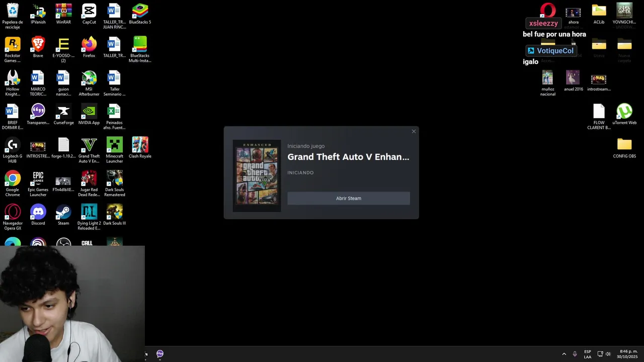
Task: Launch BlueStacks 5 from desktop
Action: [x=140, y=14]
